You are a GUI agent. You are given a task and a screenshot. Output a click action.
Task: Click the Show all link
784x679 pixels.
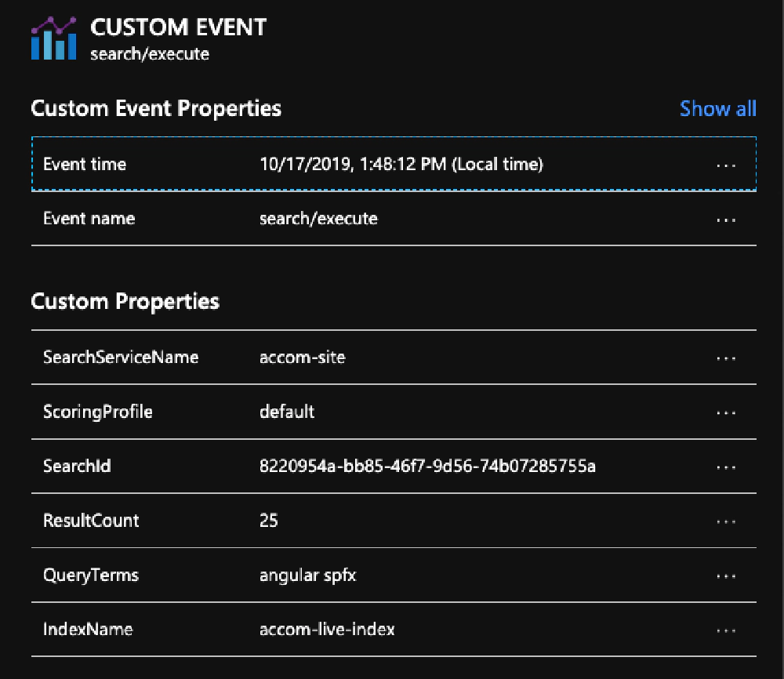click(718, 109)
